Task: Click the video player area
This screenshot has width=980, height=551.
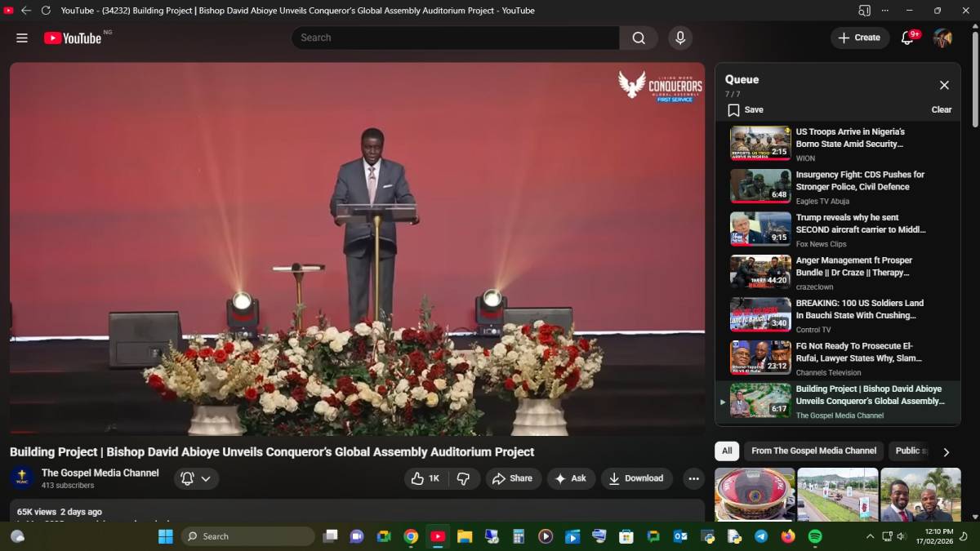Action: point(357,249)
